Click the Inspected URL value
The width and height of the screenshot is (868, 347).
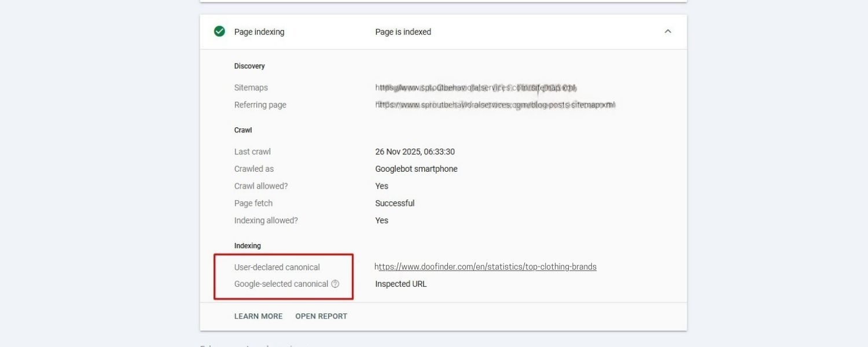400,284
